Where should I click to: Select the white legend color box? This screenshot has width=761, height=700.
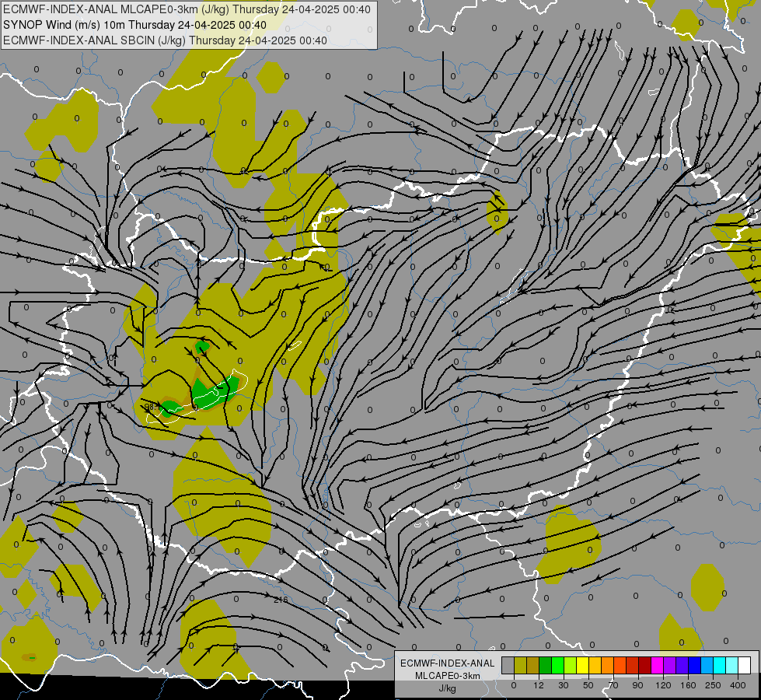point(745,666)
